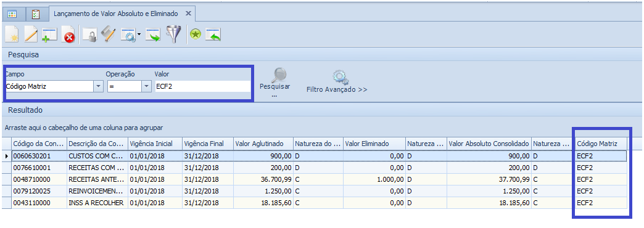Click the funnel filter icon
Viewport: 644px width, 228px height.
point(174,35)
